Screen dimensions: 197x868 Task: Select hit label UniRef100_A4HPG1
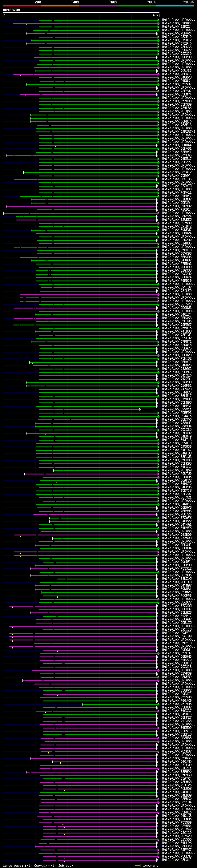click(x=177, y=406)
